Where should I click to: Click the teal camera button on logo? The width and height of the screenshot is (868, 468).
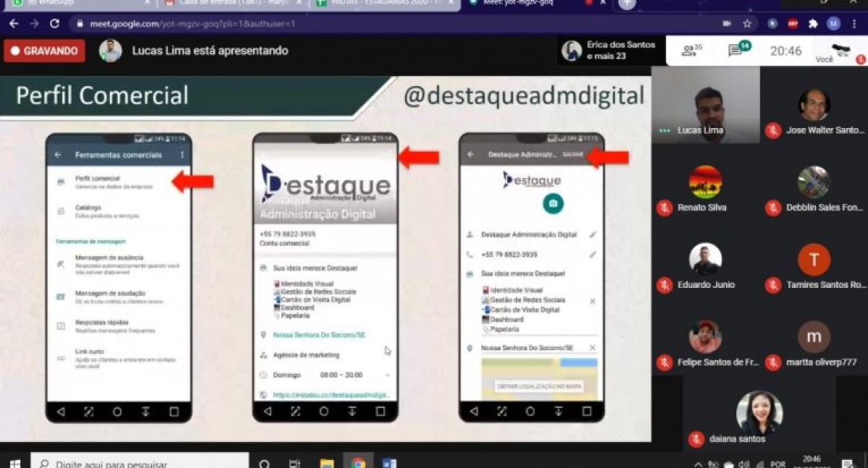553,204
